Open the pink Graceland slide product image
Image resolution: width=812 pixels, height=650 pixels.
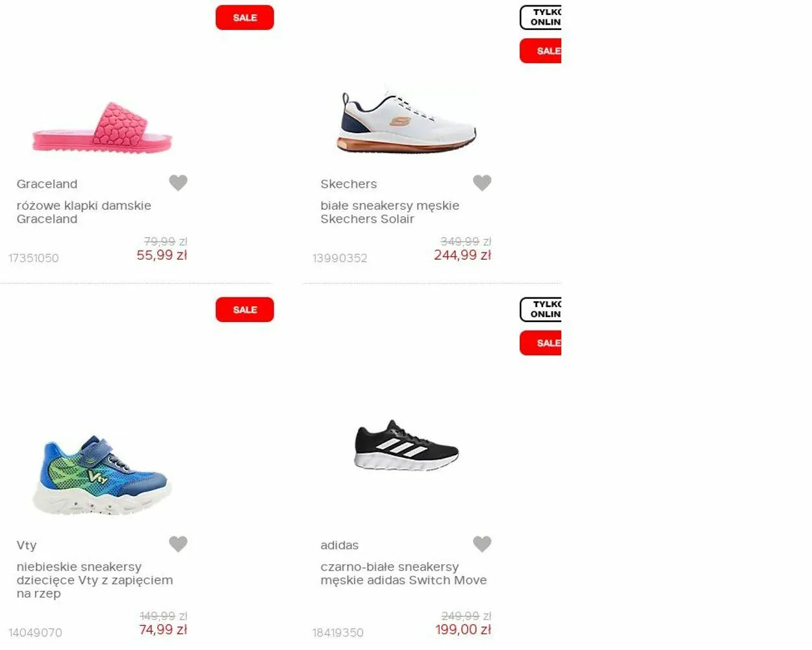coord(102,128)
